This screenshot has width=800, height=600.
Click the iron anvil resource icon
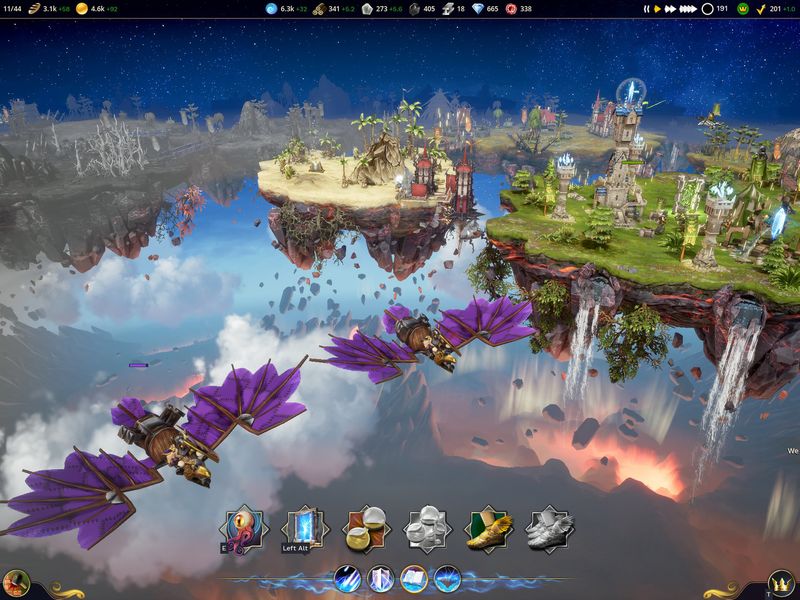click(x=448, y=8)
